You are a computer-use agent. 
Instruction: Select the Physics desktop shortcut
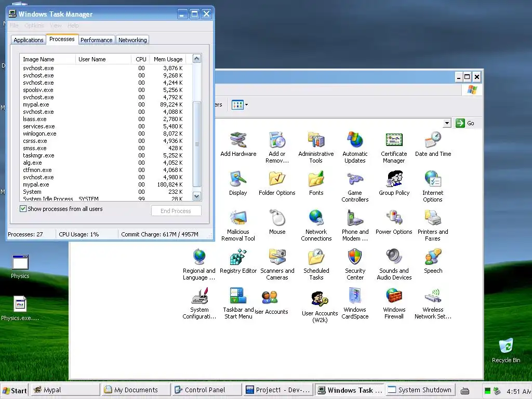pyautogui.click(x=20, y=267)
